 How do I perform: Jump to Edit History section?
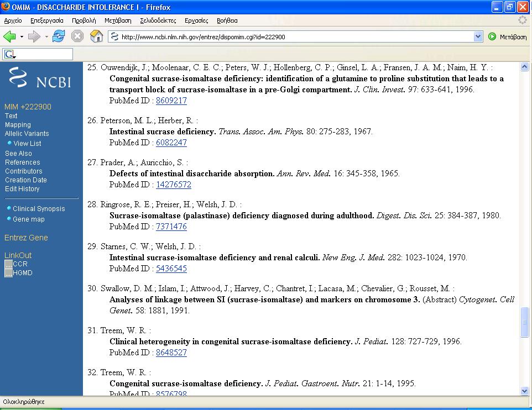pos(22,189)
